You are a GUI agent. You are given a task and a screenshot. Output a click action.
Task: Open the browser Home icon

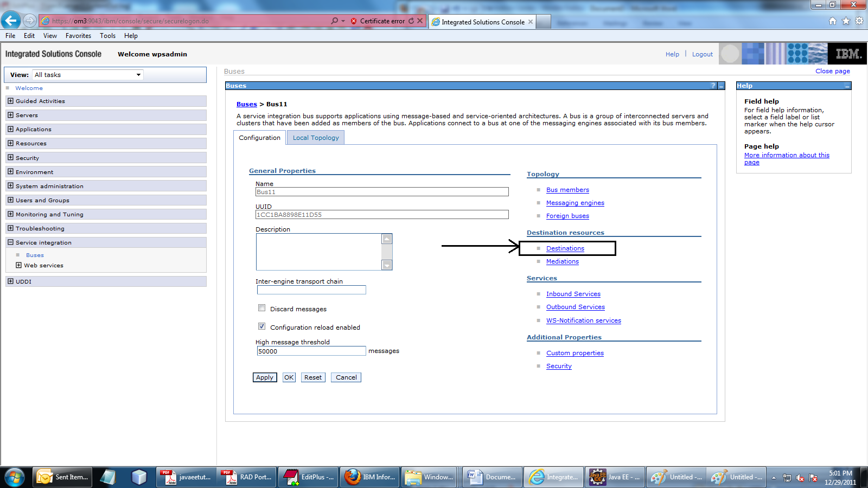click(833, 21)
